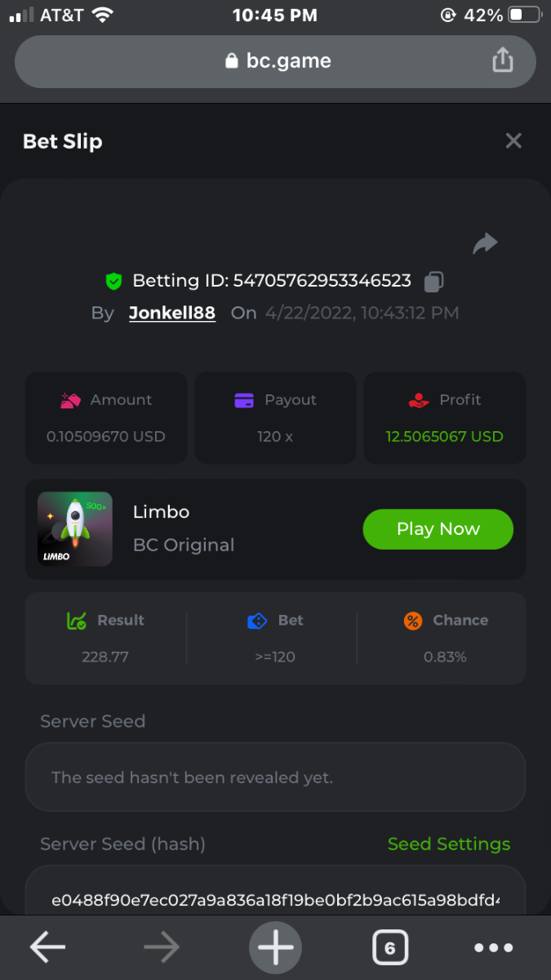Copy the Betting ID with copy icon
Viewport: 551px width, 980px height.
(433, 282)
